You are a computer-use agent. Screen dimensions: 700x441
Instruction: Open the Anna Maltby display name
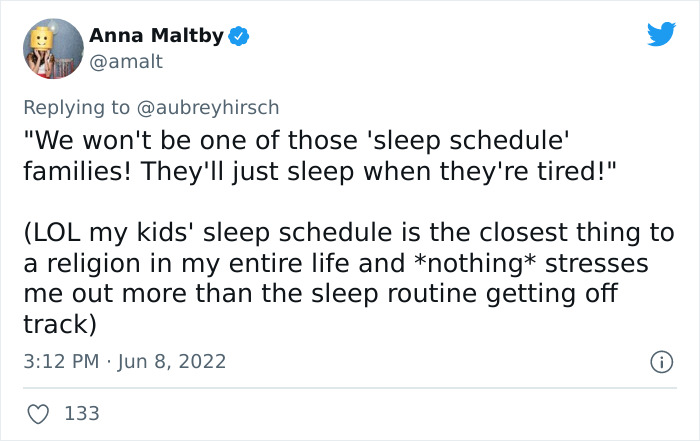pos(155,36)
